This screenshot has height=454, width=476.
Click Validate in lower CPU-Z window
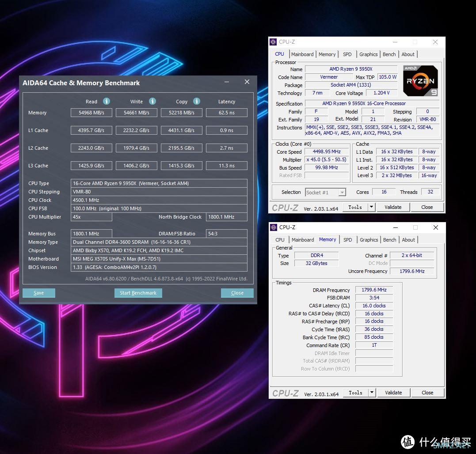coord(393,393)
